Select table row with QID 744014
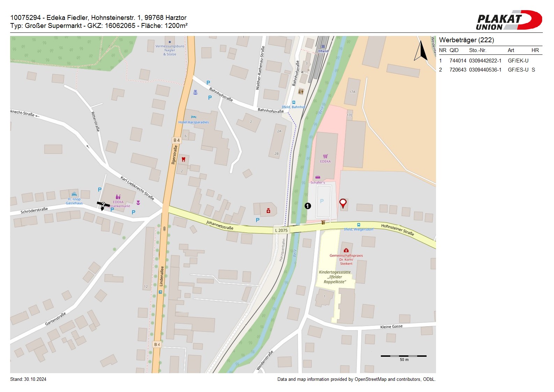554x392 pixels. coord(490,61)
